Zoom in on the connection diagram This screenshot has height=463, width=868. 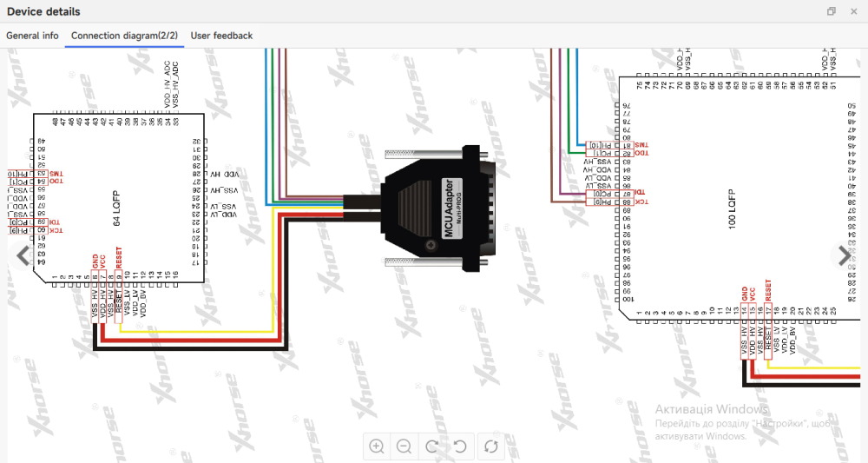pyautogui.click(x=377, y=446)
